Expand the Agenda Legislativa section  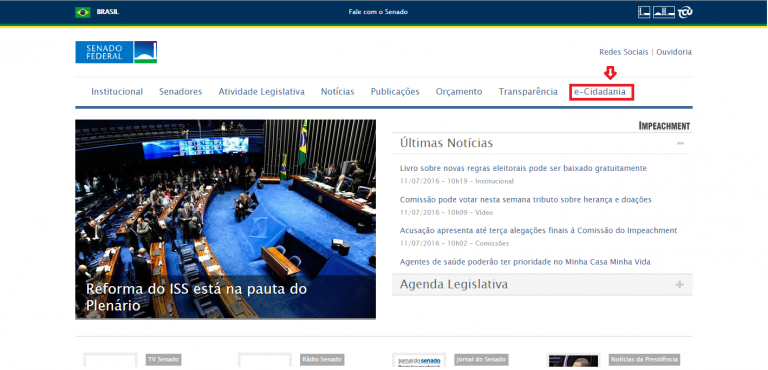point(679,285)
